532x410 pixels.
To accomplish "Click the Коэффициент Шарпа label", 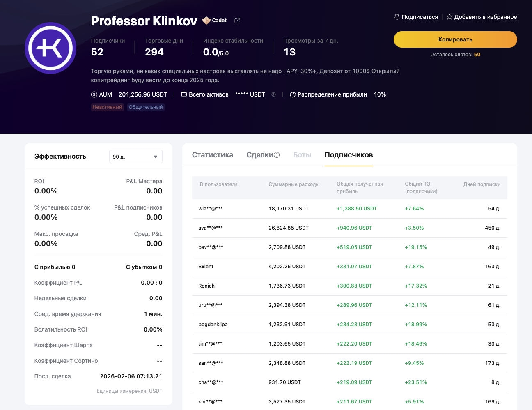I will point(64,345).
